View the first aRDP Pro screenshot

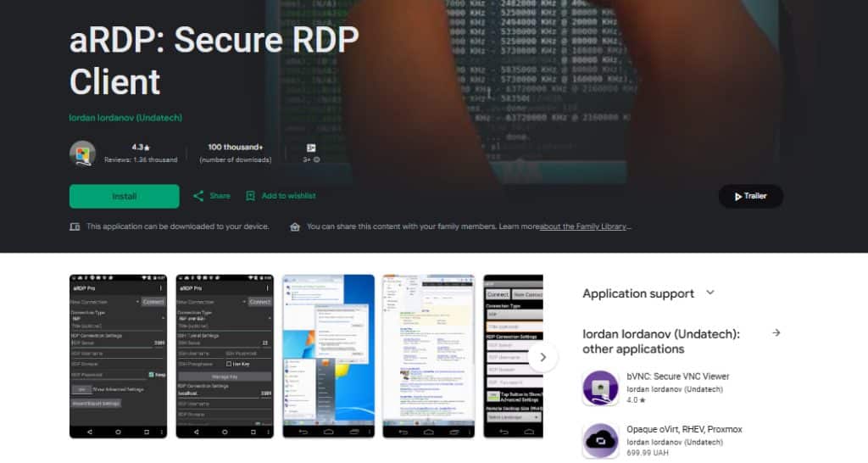(x=118, y=356)
